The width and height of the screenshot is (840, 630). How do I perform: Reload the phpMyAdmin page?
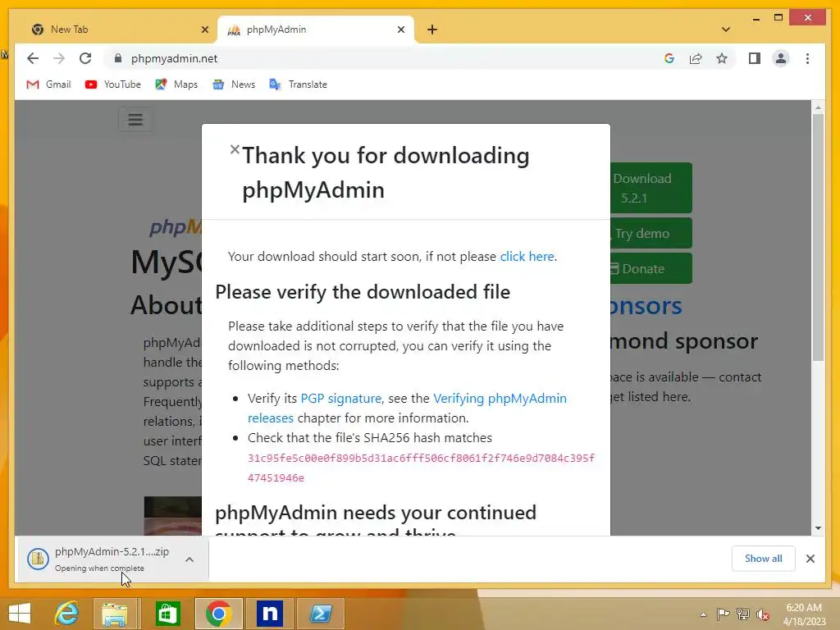tap(85, 58)
